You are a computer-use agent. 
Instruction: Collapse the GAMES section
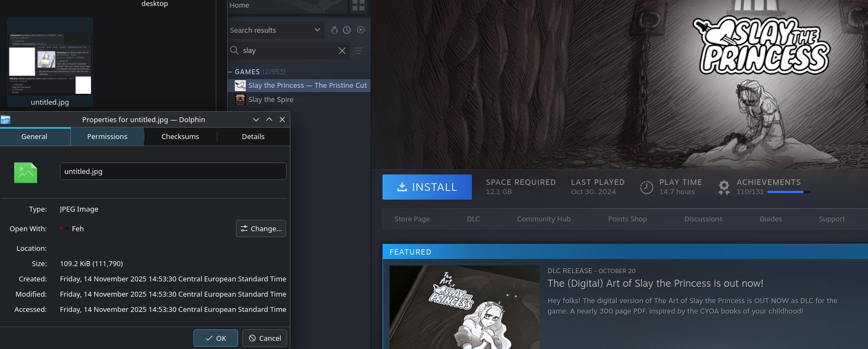pyautogui.click(x=230, y=71)
